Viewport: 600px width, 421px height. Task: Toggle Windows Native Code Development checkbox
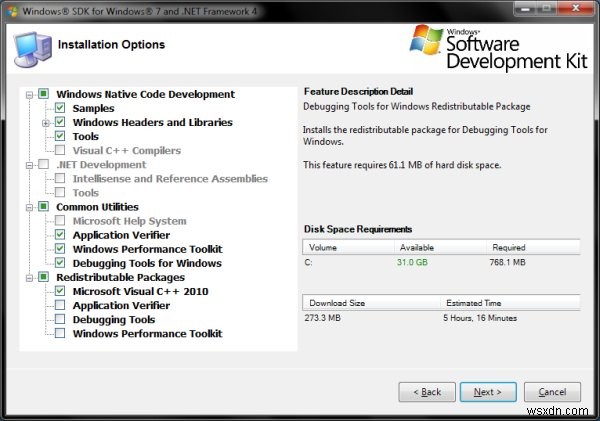tap(44, 94)
